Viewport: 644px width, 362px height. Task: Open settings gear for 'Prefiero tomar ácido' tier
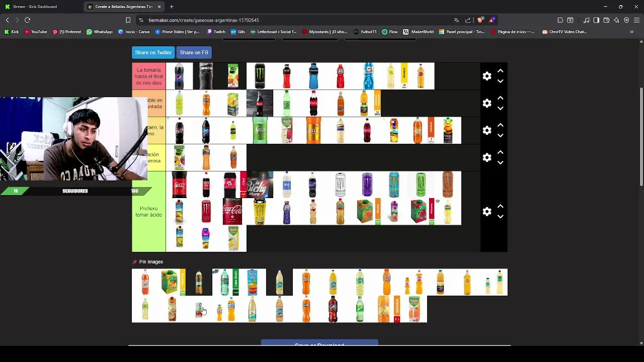[487, 212]
